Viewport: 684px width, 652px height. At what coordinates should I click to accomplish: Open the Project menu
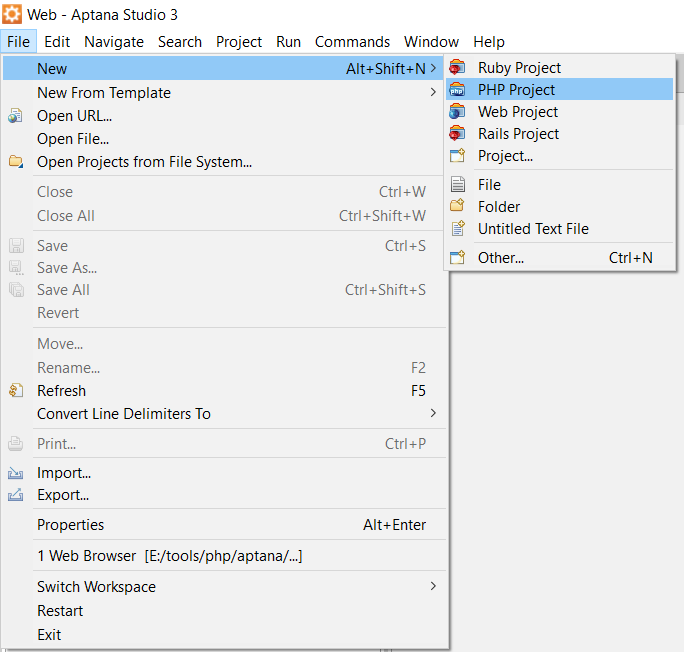coord(239,42)
